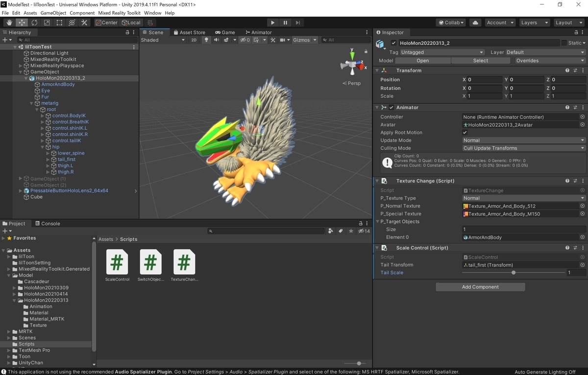588x375 pixels.
Task: Open the GameObject menu
Action: click(53, 13)
